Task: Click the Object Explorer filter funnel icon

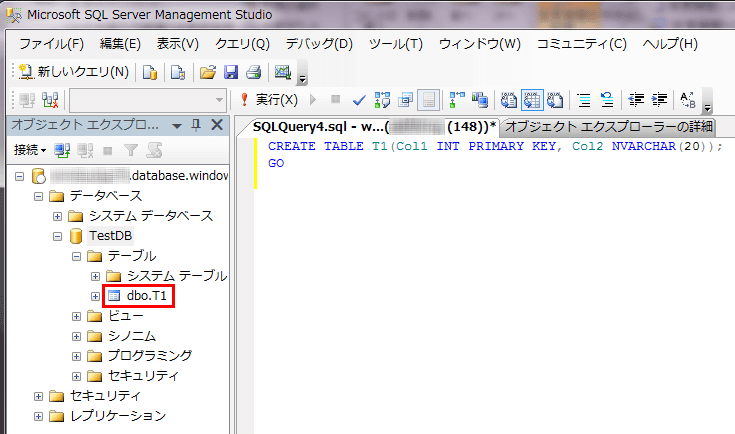Action: [131, 150]
